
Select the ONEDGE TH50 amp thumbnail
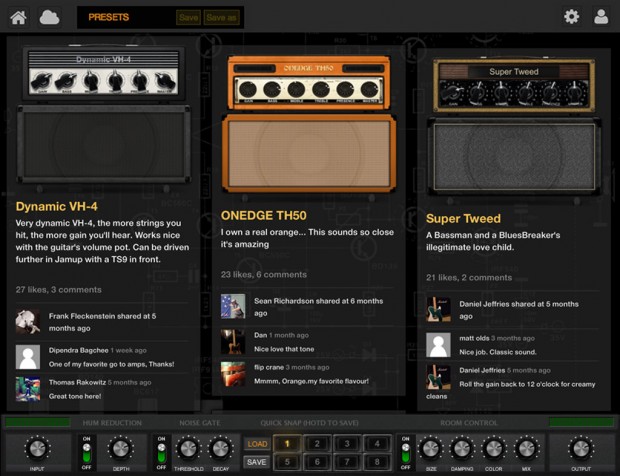[309, 126]
